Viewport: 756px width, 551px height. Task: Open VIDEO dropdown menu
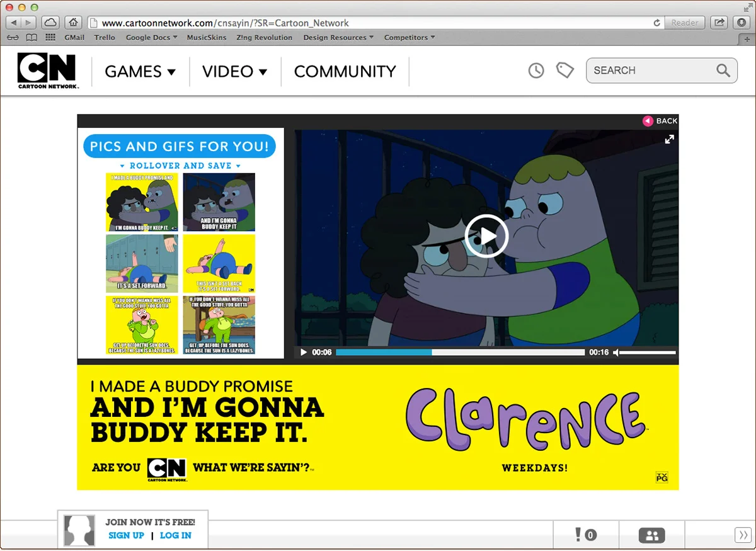click(235, 71)
